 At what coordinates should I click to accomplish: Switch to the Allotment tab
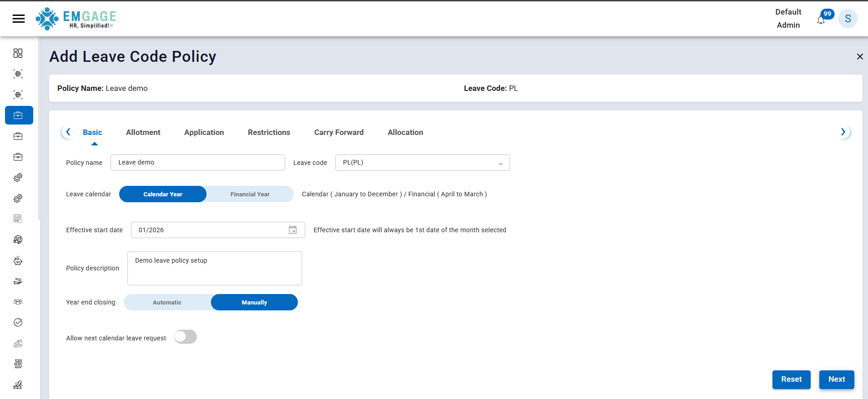tap(143, 132)
